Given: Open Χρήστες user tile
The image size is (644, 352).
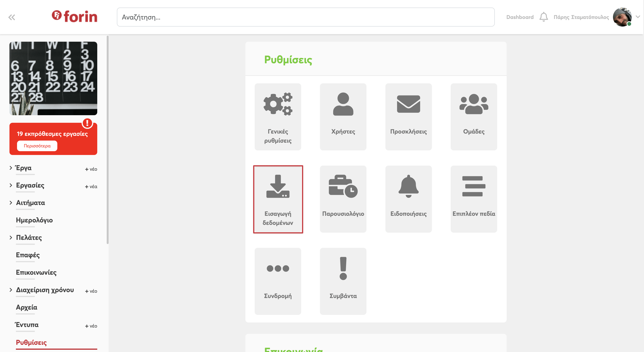Looking at the screenshot, I should click(x=343, y=117).
